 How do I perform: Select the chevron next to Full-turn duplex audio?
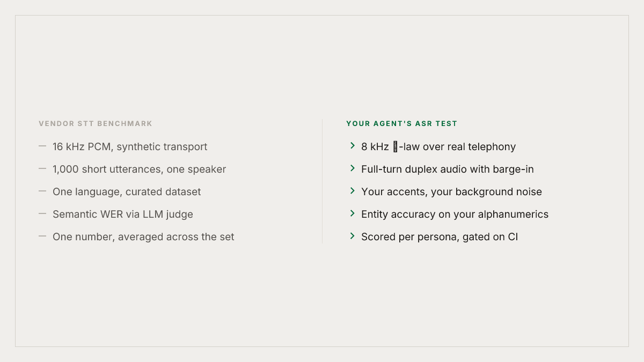353,168
